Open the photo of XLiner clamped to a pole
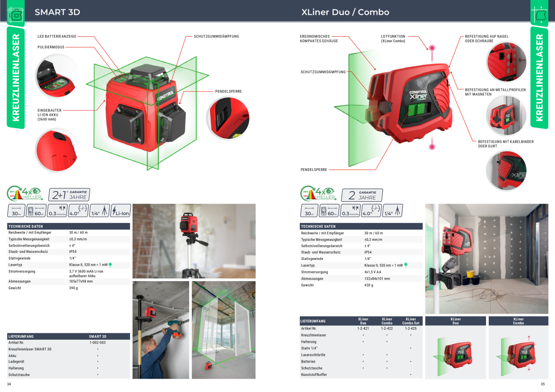Viewport: 555px width, 392px height. coord(487,259)
